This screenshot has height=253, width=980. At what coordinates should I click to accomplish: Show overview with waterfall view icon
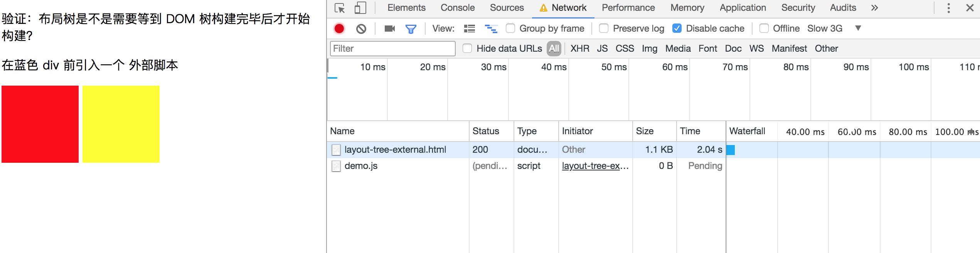pos(491,29)
